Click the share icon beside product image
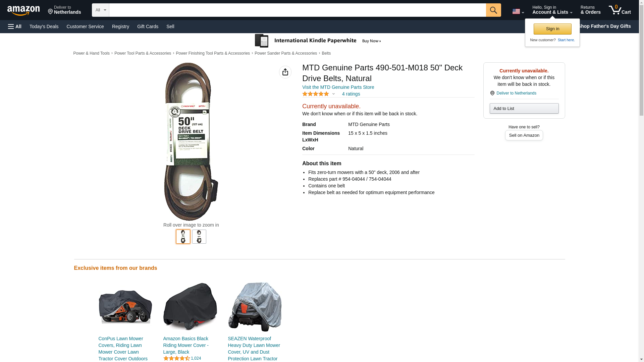This screenshot has height=362, width=644. click(x=285, y=72)
